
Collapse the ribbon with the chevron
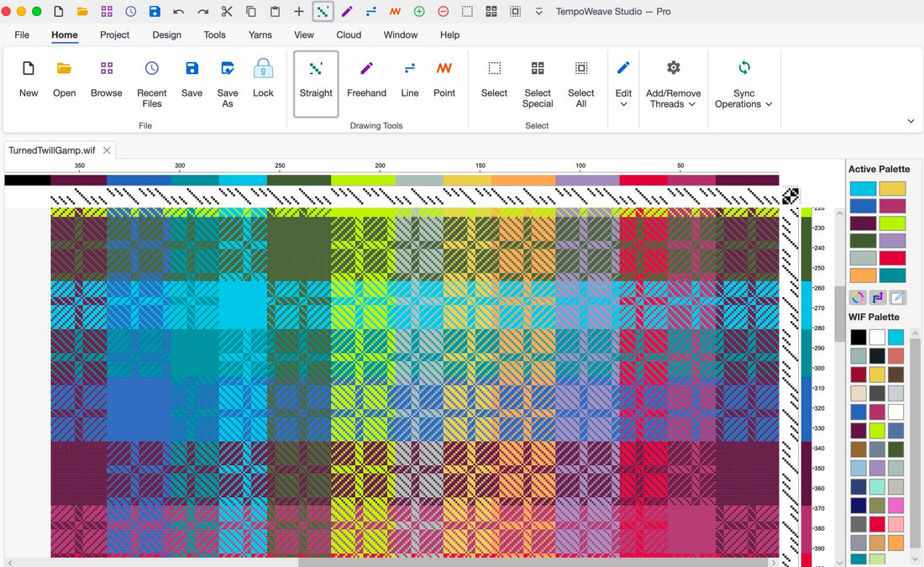pyautogui.click(x=911, y=121)
